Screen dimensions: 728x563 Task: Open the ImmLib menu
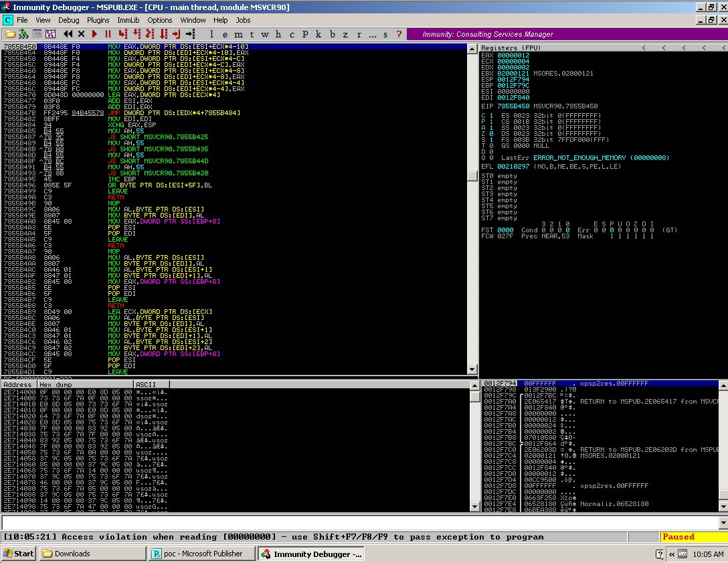pyautogui.click(x=128, y=20)
